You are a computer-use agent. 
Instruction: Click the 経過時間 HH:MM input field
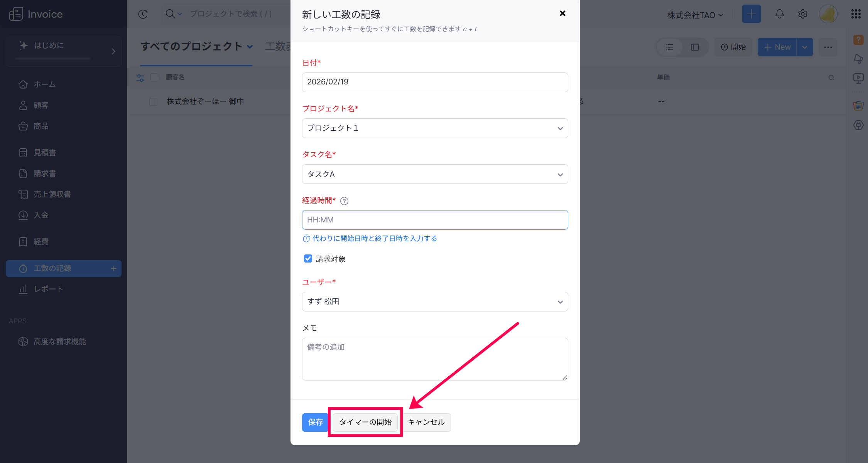coord(435,220)
